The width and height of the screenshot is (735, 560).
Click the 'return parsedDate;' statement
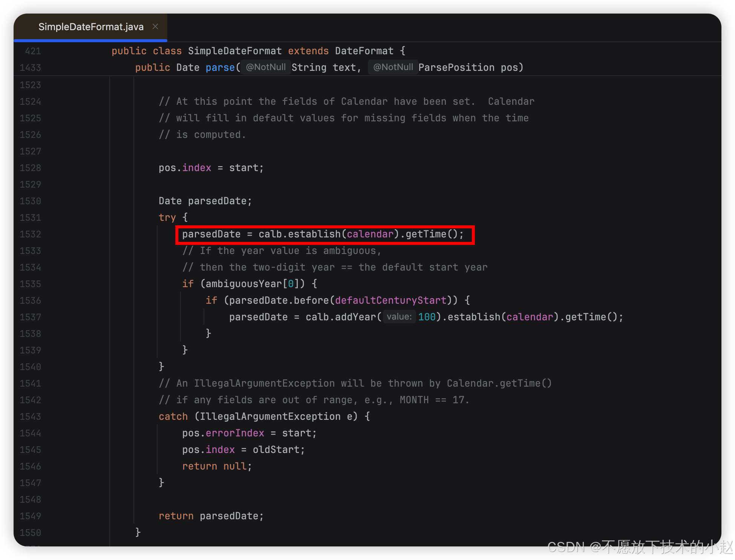pyautogui.click(x=211, y=516)
